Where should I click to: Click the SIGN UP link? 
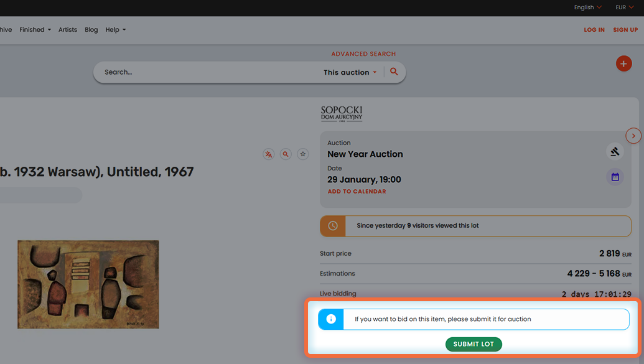(x=625, y=30)
